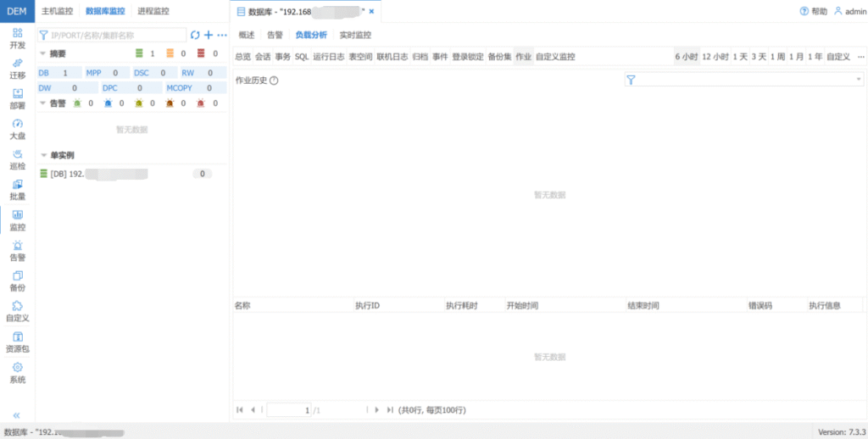Click the plus icon to add database
This screenshot has height=439, width=868.
point(209,35)
